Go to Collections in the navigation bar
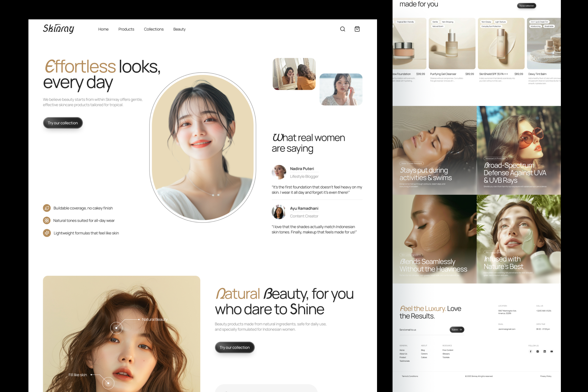 153,29
